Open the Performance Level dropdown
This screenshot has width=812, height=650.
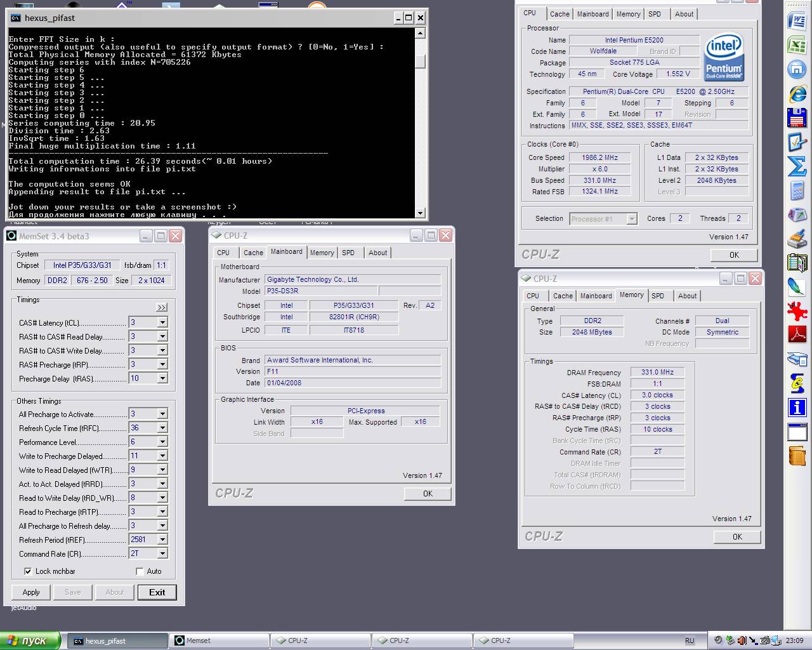[162, 442]
